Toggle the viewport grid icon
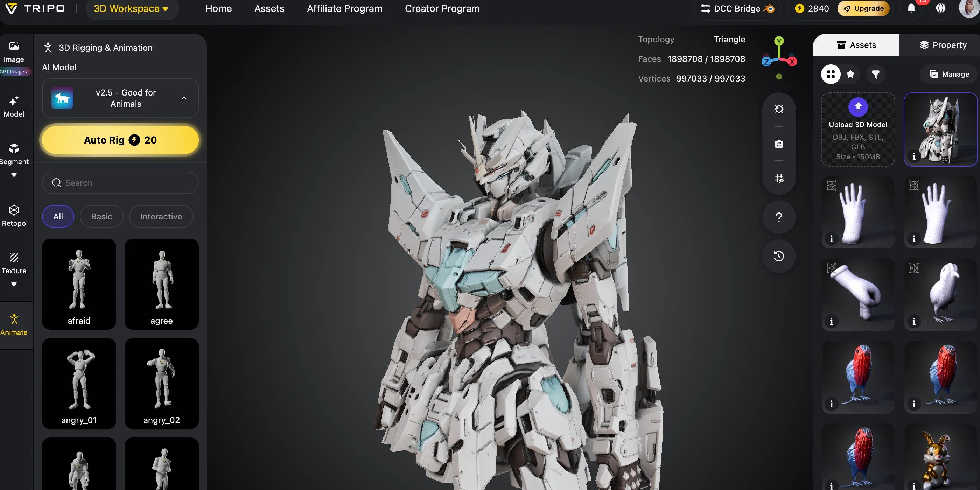 (x=779, y=178)
